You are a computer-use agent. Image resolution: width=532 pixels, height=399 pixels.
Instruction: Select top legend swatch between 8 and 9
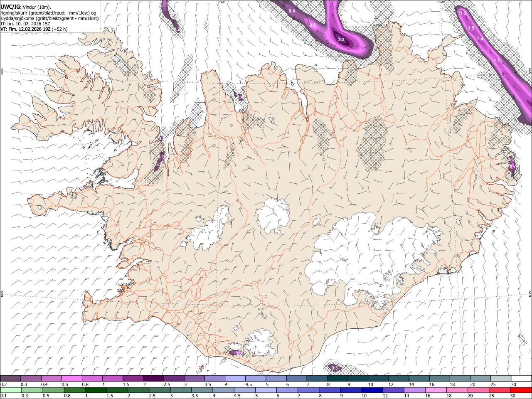[x=337, y=378]
